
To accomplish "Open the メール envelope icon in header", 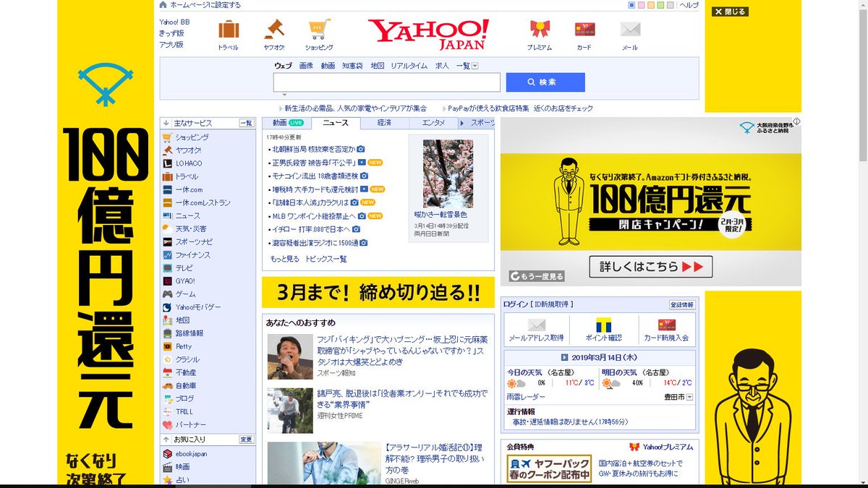I will [630, 30].
